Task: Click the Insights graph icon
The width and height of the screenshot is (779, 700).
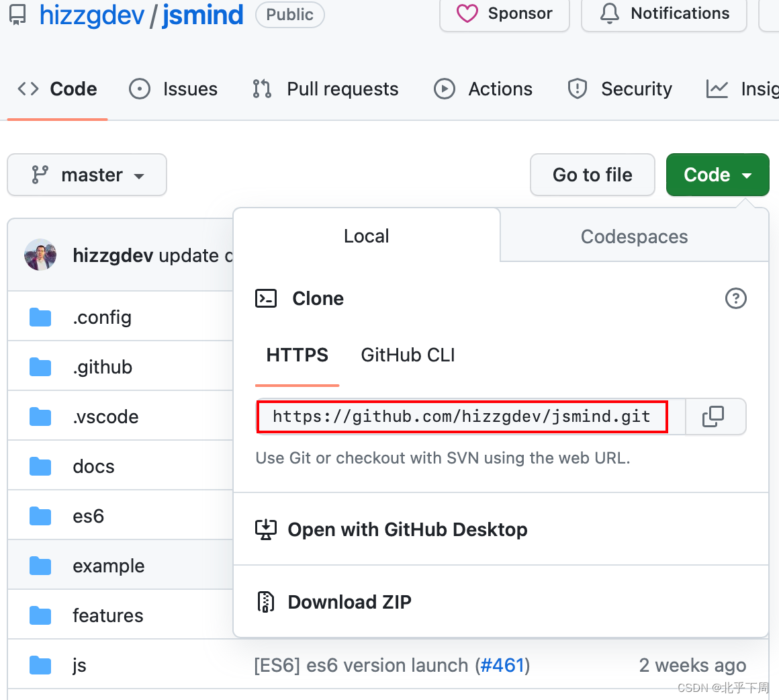Action: click(x=717, y=89)
